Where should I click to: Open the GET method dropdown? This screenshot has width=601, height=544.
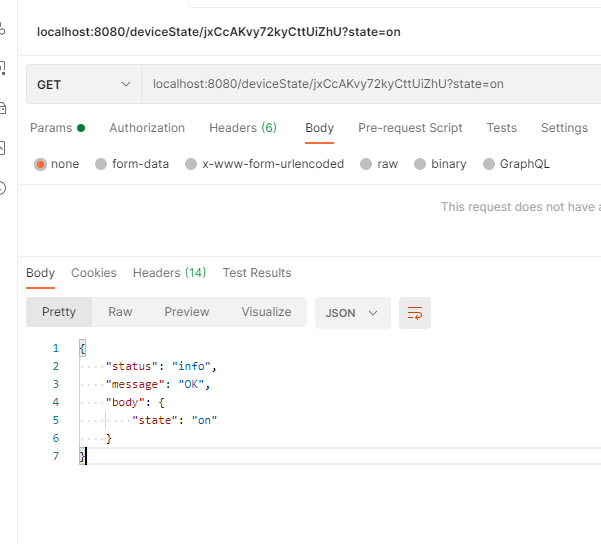click(84, 85)
